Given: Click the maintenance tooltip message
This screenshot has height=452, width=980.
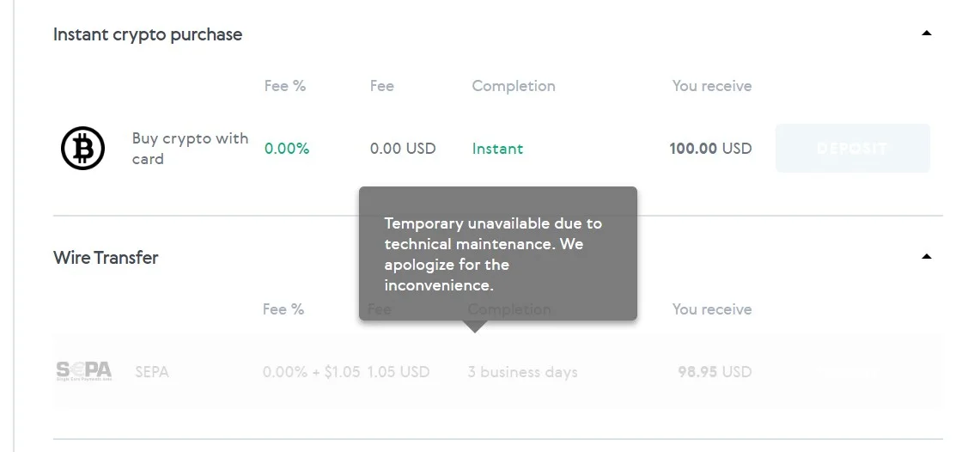Looking at the screenshot, I should pyautogui.click(x=497, y=253).
